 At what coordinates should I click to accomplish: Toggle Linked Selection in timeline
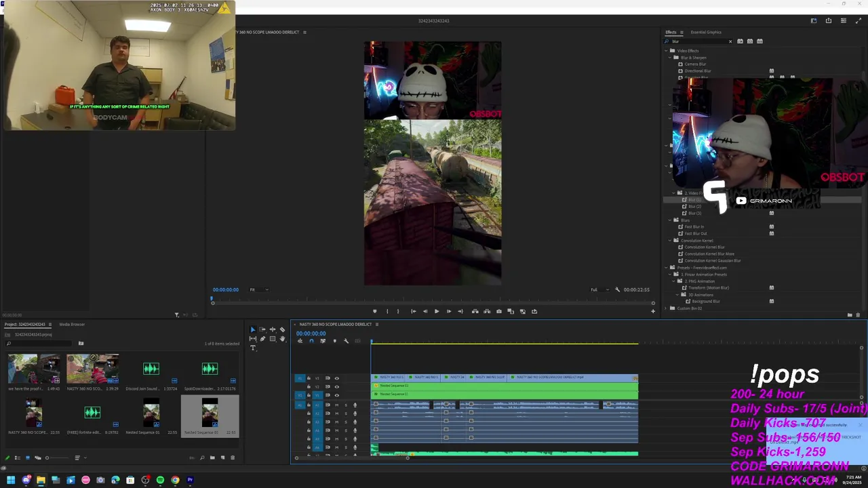pyautogui.click(x=323, y=341)
